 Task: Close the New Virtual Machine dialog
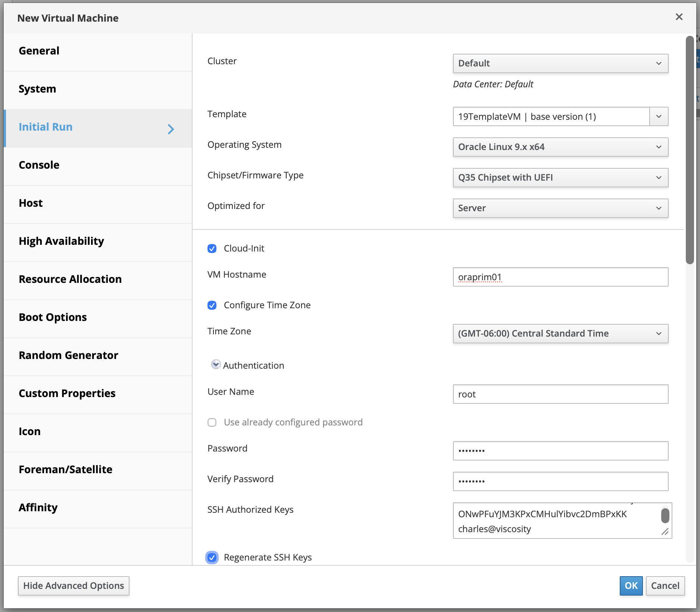tap(679, 17)
